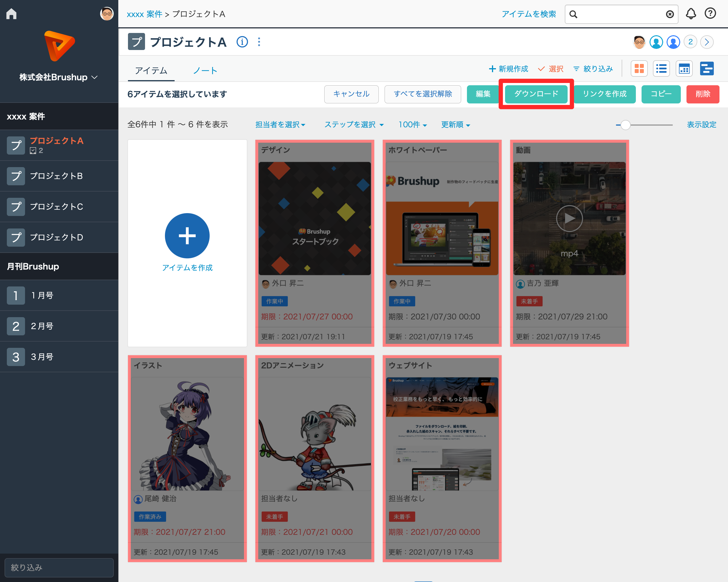
Task: Open the user avatar in sidebar header
Action: click(x=107, y=14)
